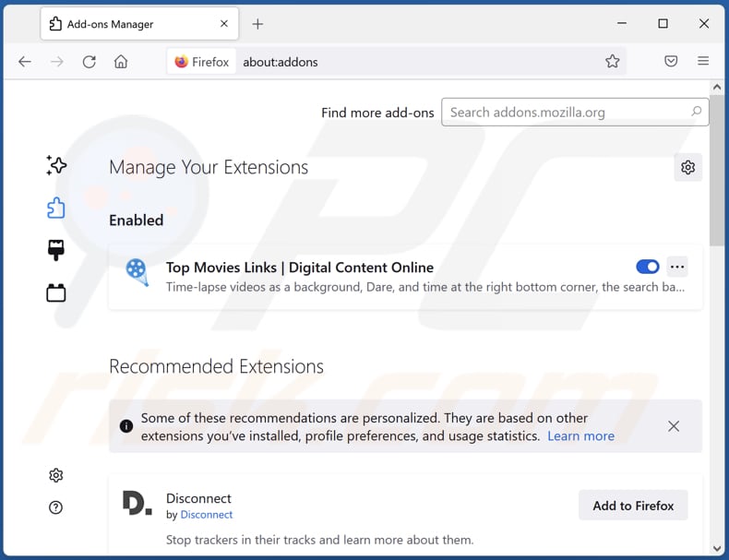Click the Manage Your Extensions heading
729x560 pixels.
tap(209, 167)
